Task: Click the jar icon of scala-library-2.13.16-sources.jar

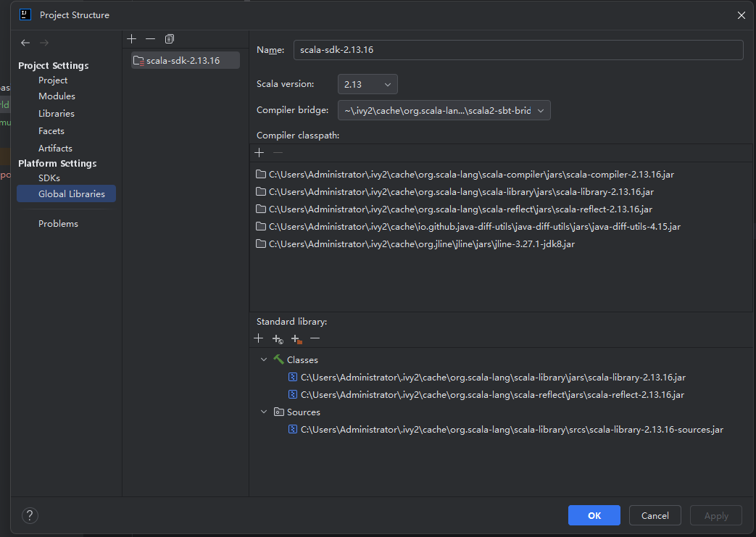Action: (x=293, y=429)
